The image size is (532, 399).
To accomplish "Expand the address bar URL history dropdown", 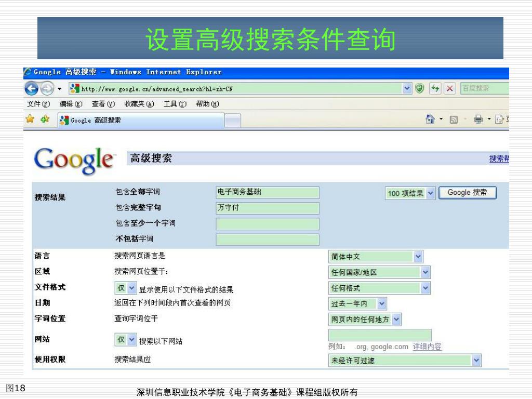I will point(406,89).
